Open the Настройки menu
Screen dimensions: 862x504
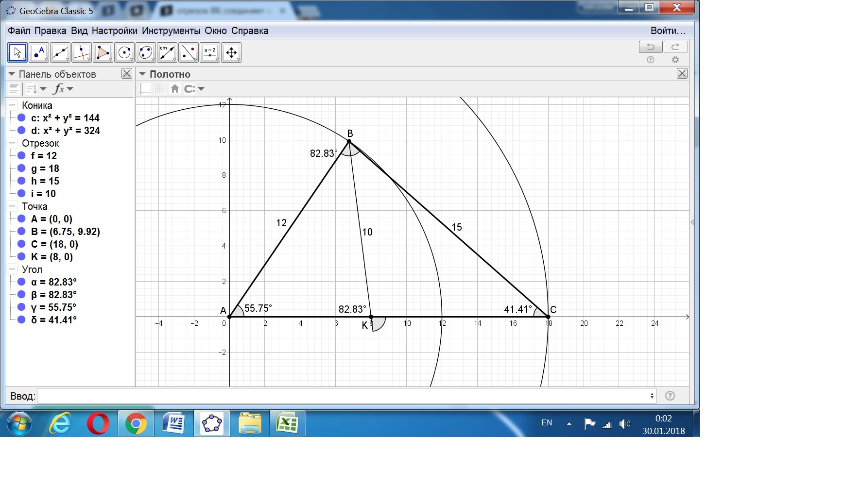[x=115, y=31]
